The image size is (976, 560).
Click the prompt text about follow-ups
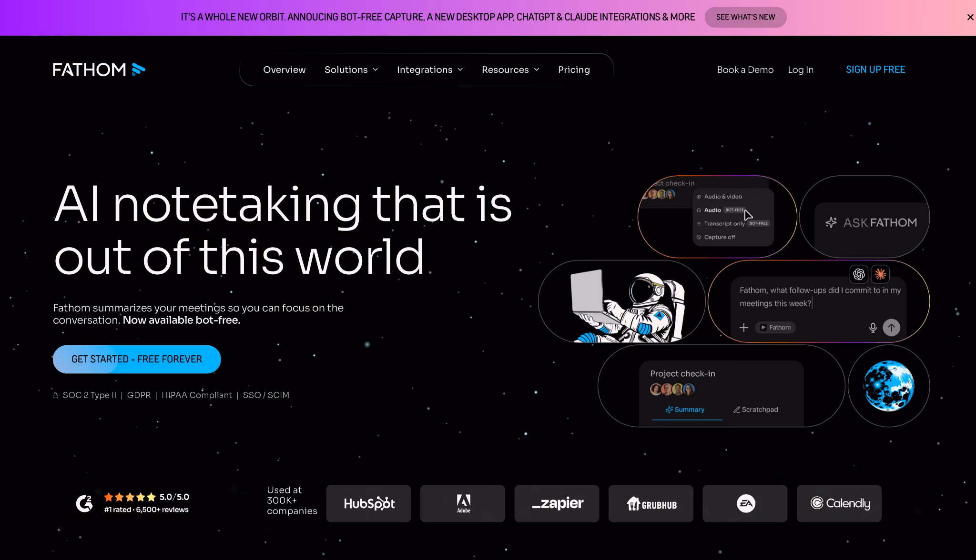click(820, 297)
